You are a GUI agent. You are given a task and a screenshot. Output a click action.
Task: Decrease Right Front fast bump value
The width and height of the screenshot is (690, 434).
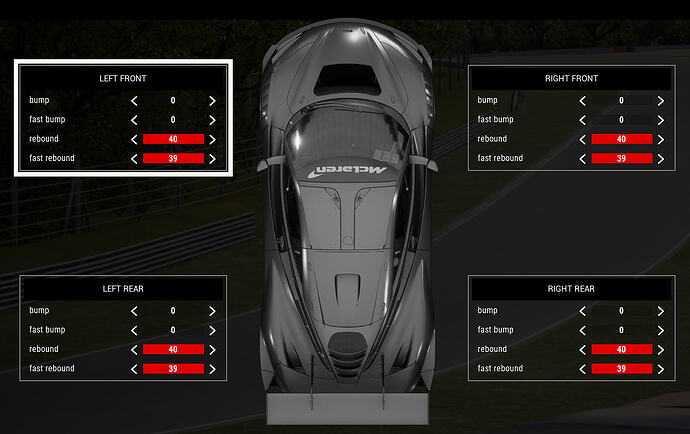click(583, 120)
